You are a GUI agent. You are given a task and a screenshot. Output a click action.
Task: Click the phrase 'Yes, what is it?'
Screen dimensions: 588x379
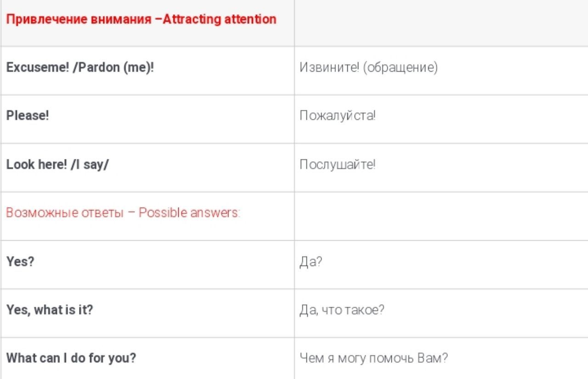click(x=50, y=310)
